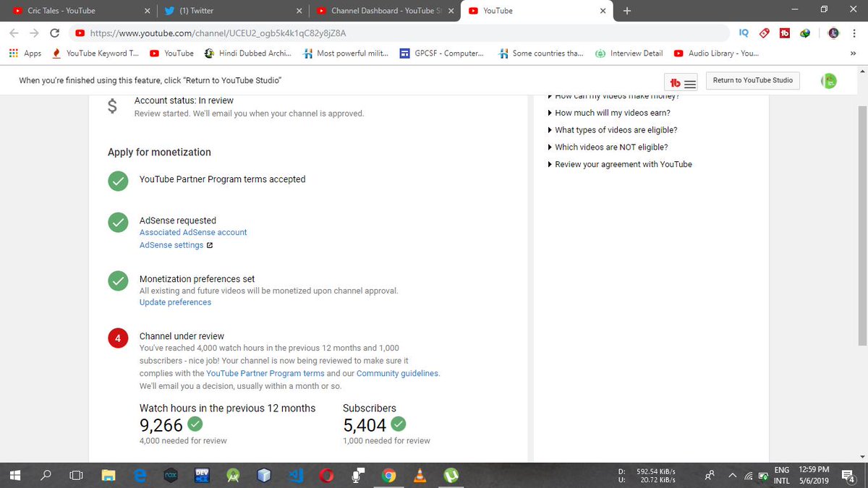This screenshot has width=868, height=488.
Task: Open the vidIQ extension icon
Action: 744,33
